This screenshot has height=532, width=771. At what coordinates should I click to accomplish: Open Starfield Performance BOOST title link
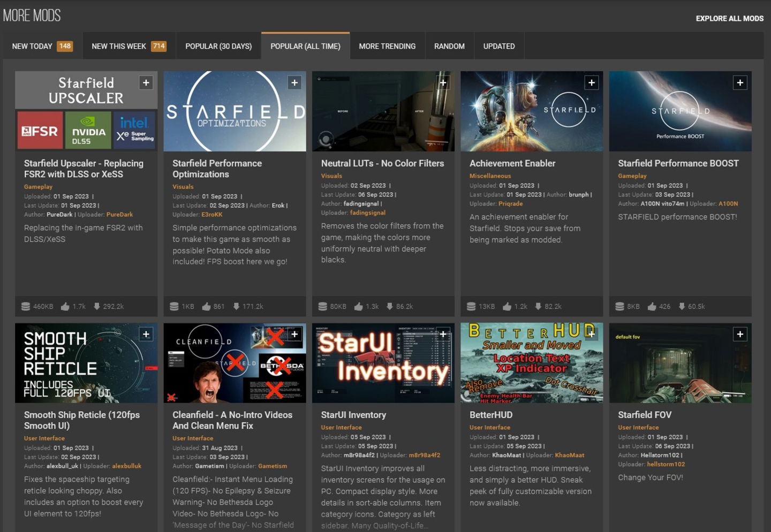click(x=678, y=163)
